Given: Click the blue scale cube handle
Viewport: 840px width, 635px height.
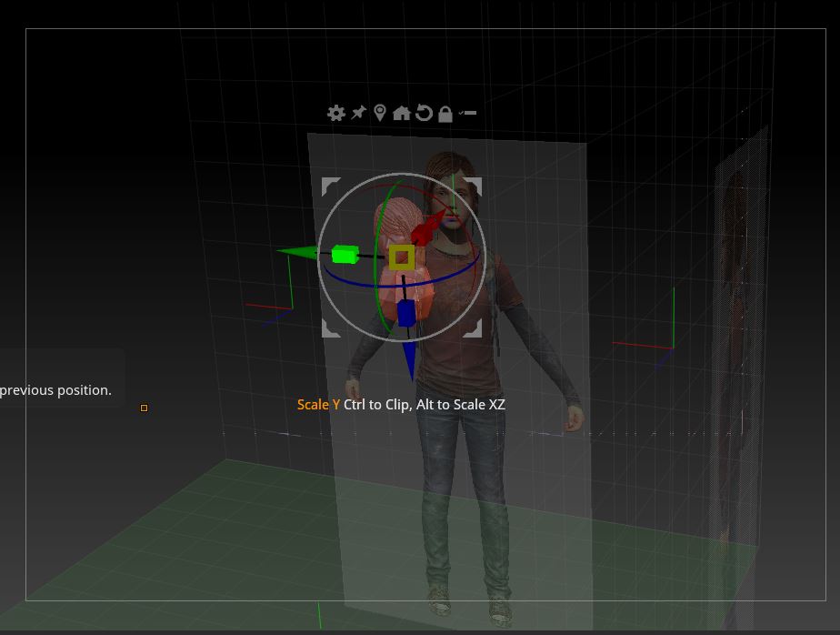Looking at the screenshot, I should coord(406,313).
